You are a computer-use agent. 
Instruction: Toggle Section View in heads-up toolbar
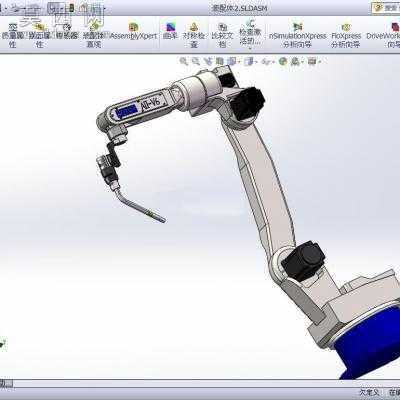(220, 61)
